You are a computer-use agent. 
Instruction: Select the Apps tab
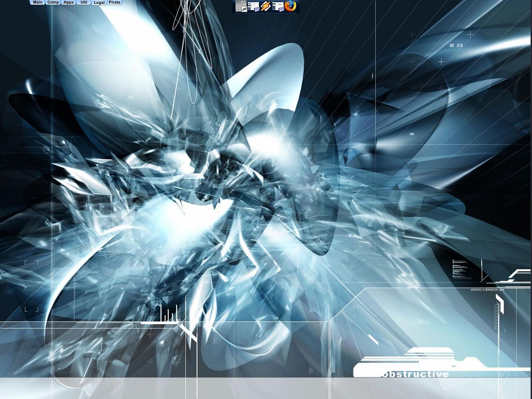(69, 2)
